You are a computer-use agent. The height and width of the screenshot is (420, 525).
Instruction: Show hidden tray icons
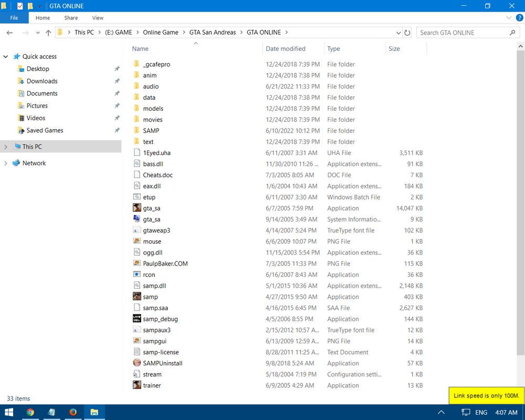(x=442, y=412)
